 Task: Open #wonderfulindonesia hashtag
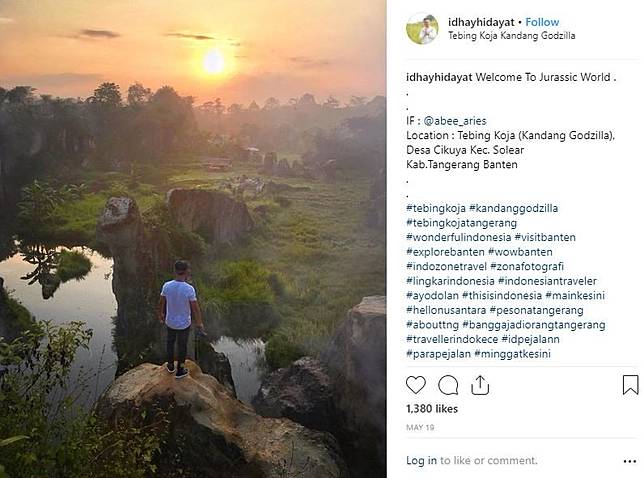tap(458, 237)
